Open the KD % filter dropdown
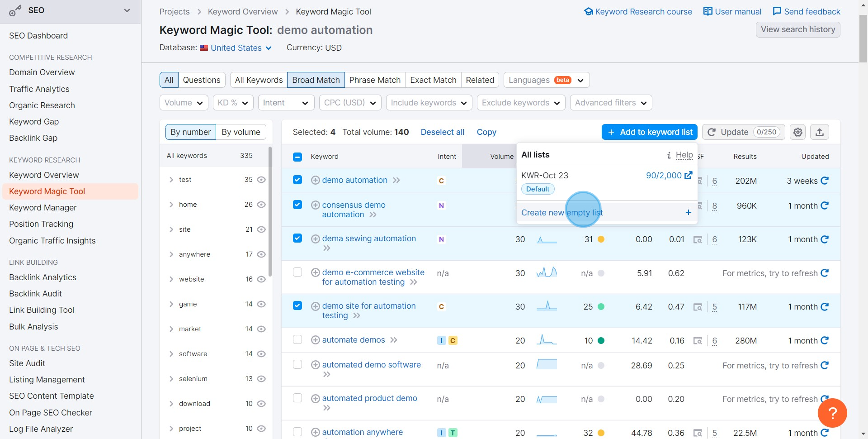 pos(233,103)
